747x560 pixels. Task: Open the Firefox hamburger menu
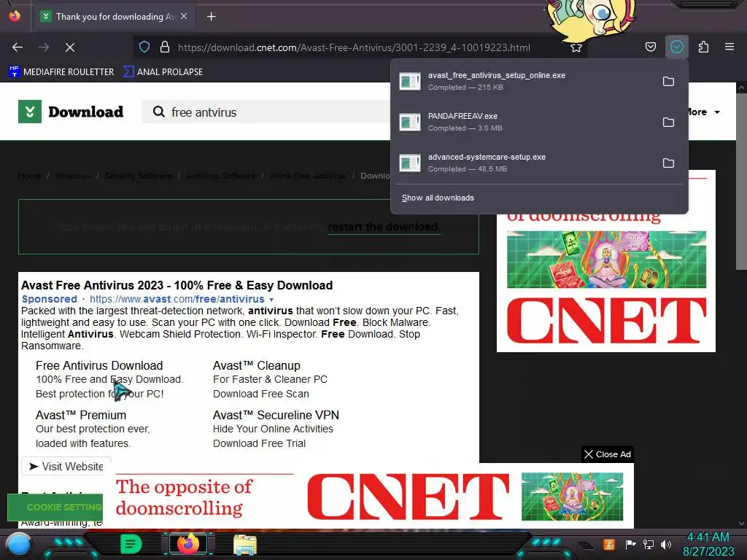tap(729, 47)
